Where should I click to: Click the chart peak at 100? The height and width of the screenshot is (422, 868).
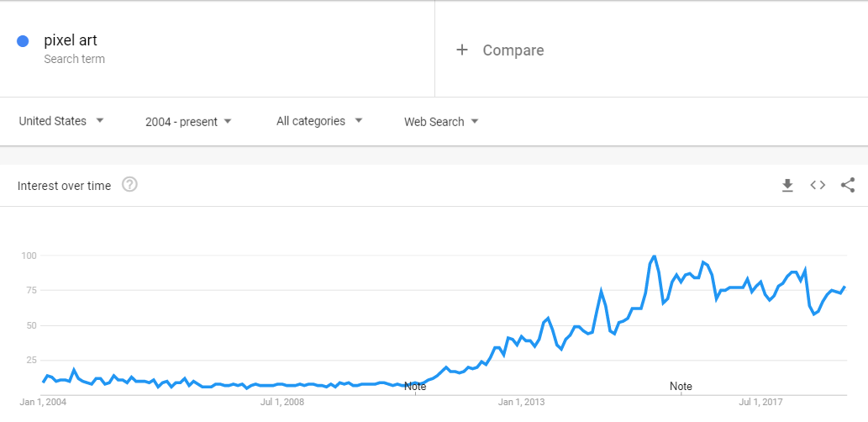(655, 256)
